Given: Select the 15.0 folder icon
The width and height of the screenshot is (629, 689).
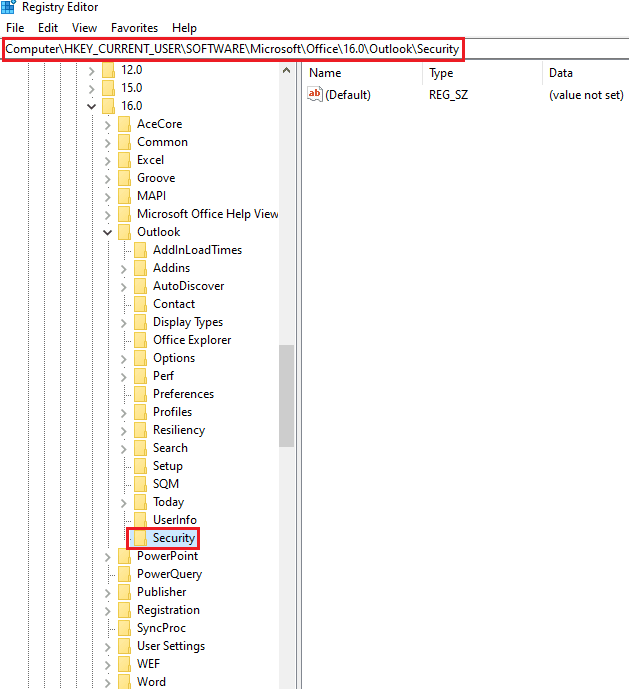Looking at the screenshot, I should (x=109, y=88).
